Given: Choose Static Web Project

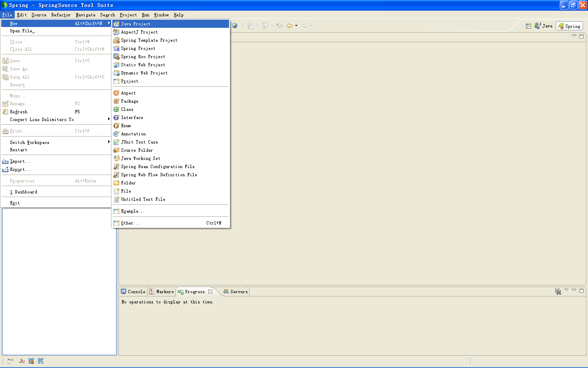Looking at the screenshot, I should [171, 65].
